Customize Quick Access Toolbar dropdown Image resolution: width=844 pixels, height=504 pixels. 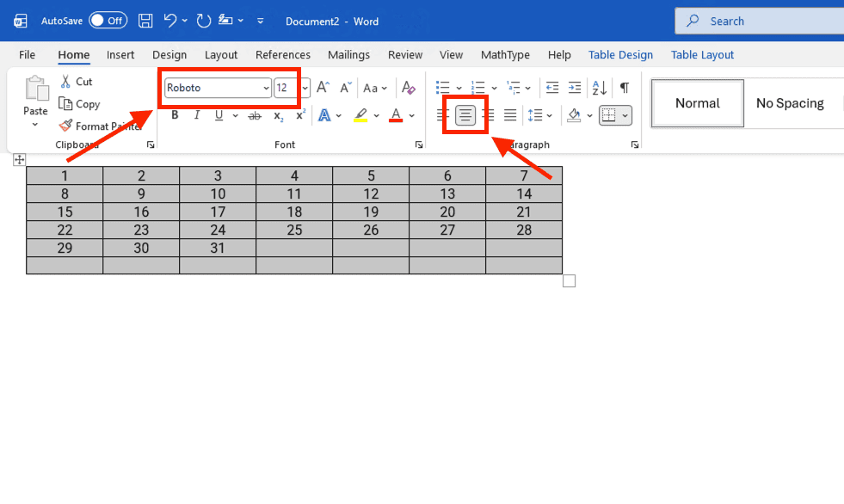[260, 21]
